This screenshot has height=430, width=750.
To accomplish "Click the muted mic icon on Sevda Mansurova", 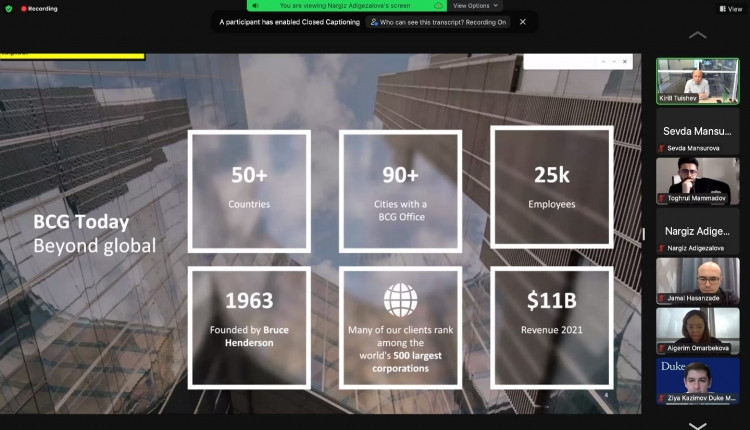I will click(x=662, y=148).
